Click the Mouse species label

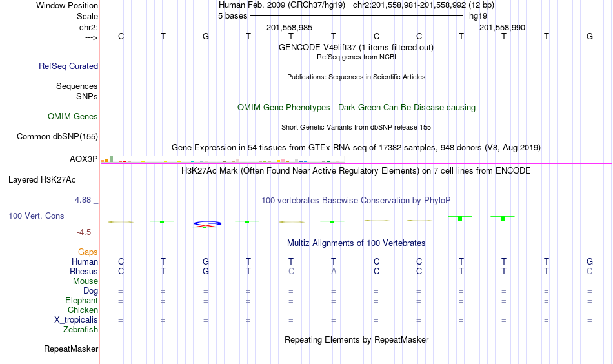[x=86, y=281]
